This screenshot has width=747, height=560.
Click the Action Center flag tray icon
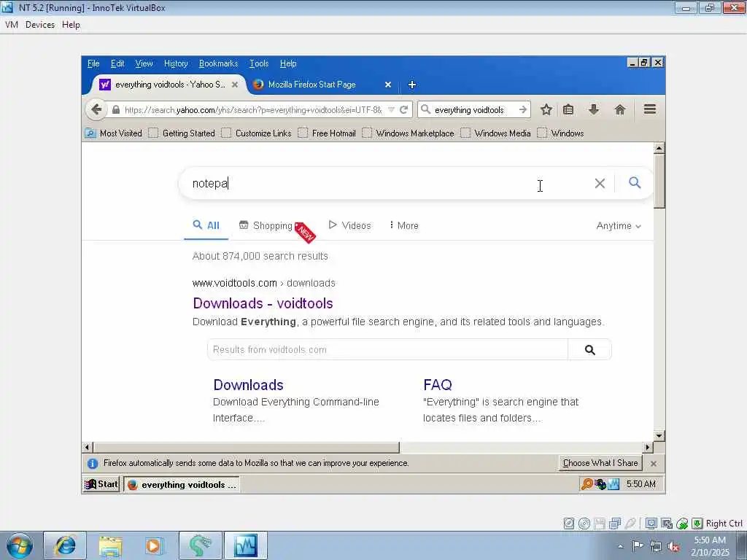point(638,545)
